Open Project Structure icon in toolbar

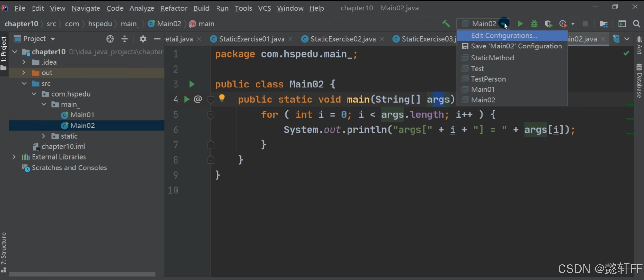(604, 24)
